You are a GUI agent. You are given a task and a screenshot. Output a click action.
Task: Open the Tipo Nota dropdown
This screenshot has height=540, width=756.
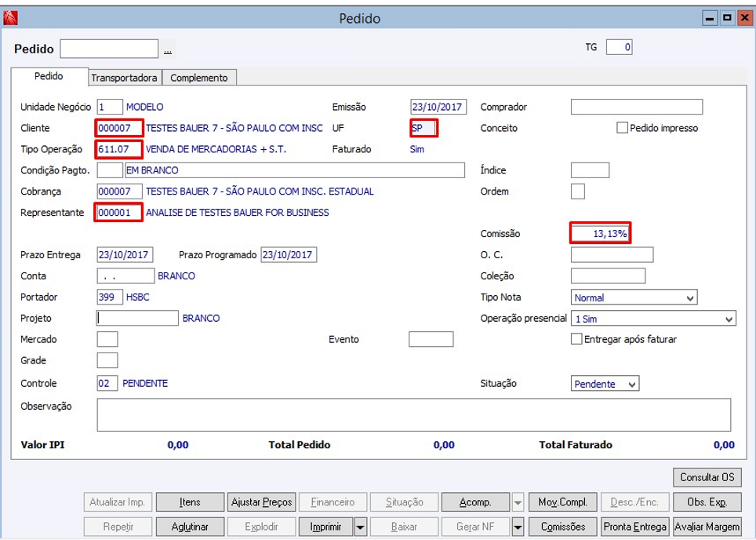coord(690,297)
